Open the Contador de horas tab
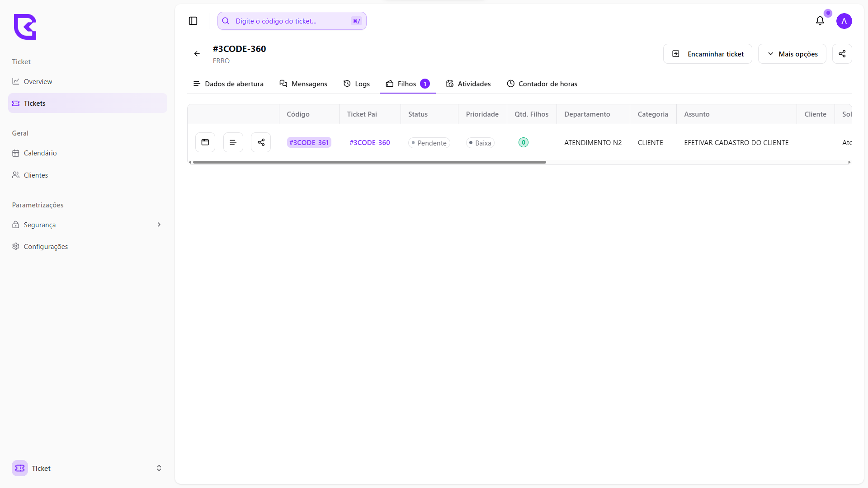The width and height of the screenshot is (868, 488). point(542,84)
